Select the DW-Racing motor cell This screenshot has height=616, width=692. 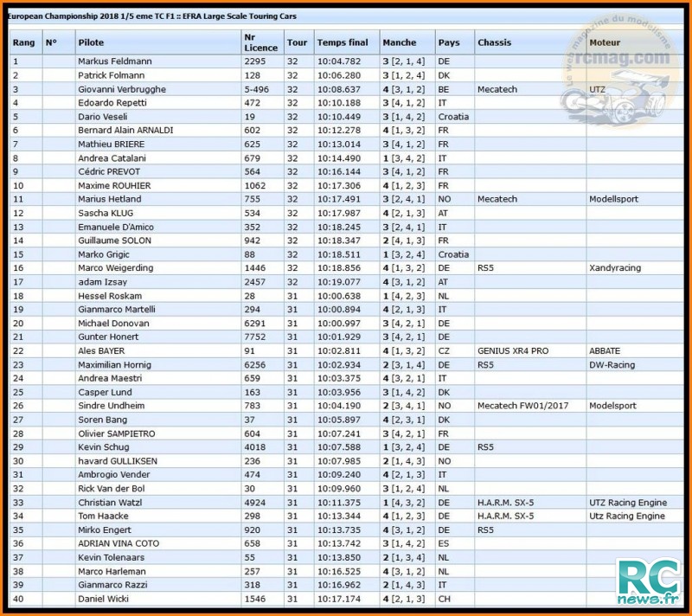coord(612,365)
